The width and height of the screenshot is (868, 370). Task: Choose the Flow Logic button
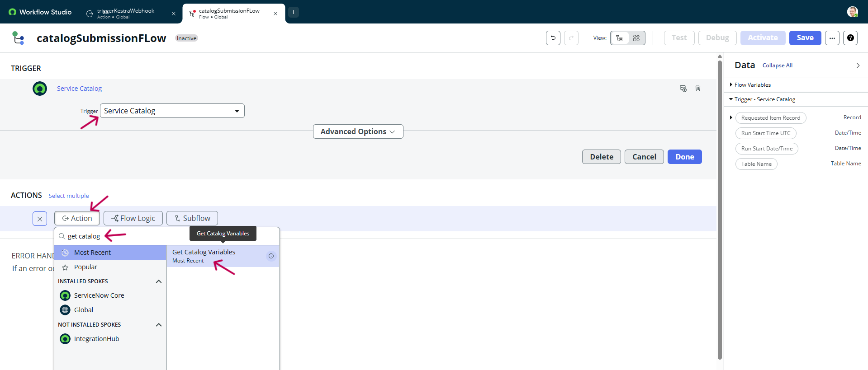click(133, 218)
